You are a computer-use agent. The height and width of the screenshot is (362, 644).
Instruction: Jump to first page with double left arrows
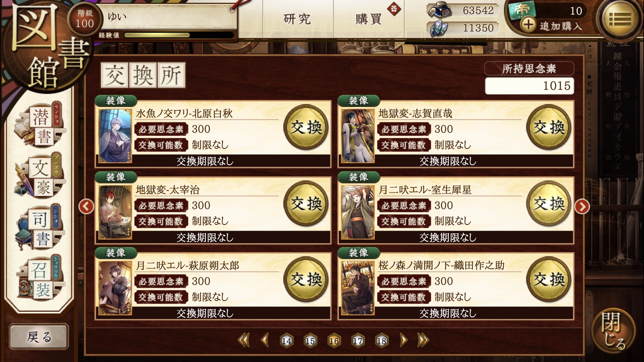pos(244,340)
